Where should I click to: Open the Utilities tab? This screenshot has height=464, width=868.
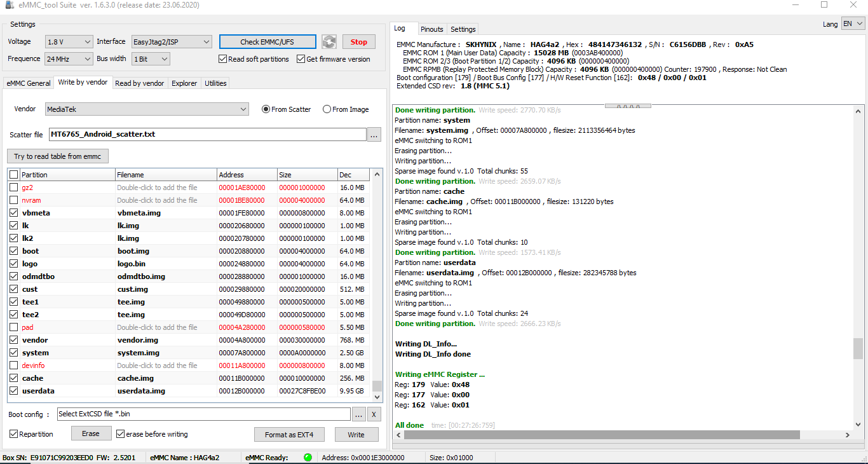point(215,83)
